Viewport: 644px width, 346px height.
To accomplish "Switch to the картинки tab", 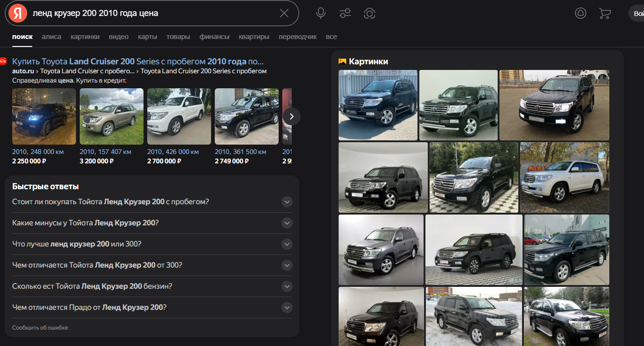I will click(85, 37).
